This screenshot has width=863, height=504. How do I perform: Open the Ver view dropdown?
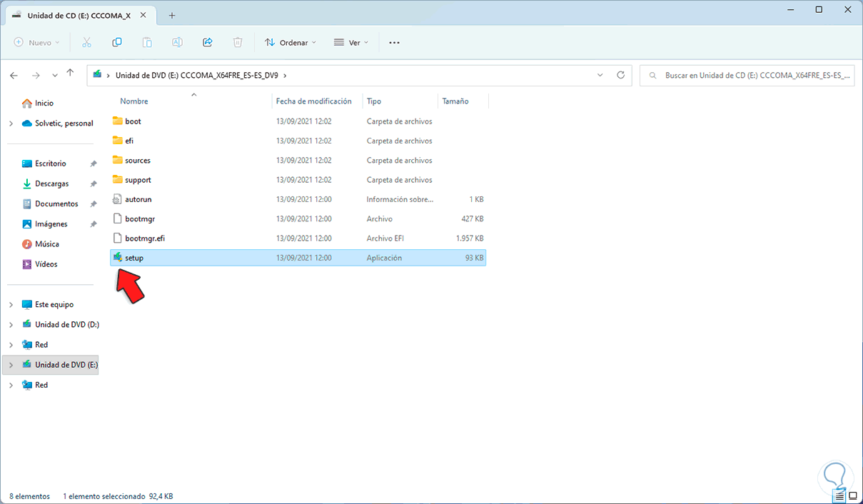coord(350,43)
